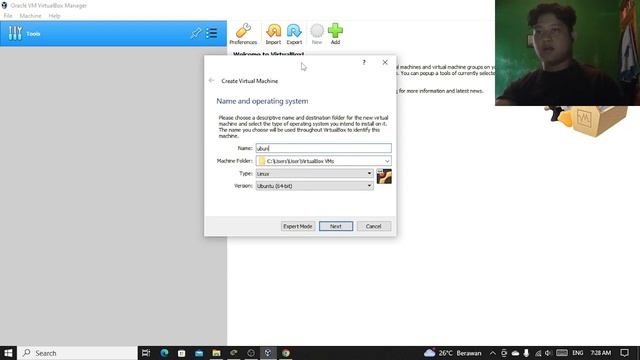Viewport: 640px width, 360px height.
Task: Open the Help menu
Action: tap(54, 16)
